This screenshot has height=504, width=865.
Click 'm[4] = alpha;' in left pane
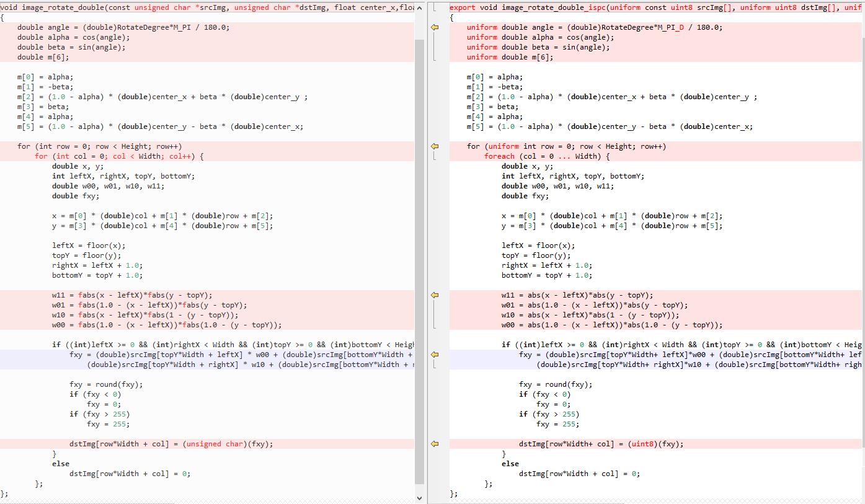pos(45,117)
